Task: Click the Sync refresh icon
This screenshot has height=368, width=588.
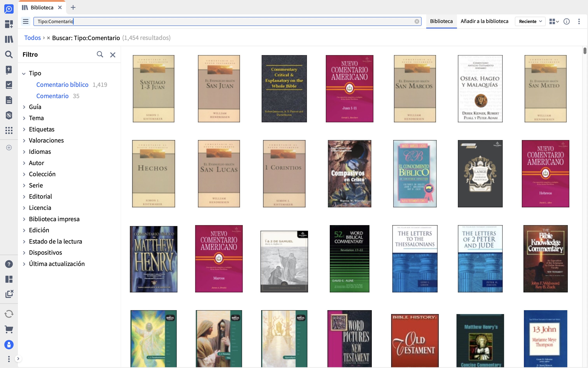Action: click(x=9, y=314)
